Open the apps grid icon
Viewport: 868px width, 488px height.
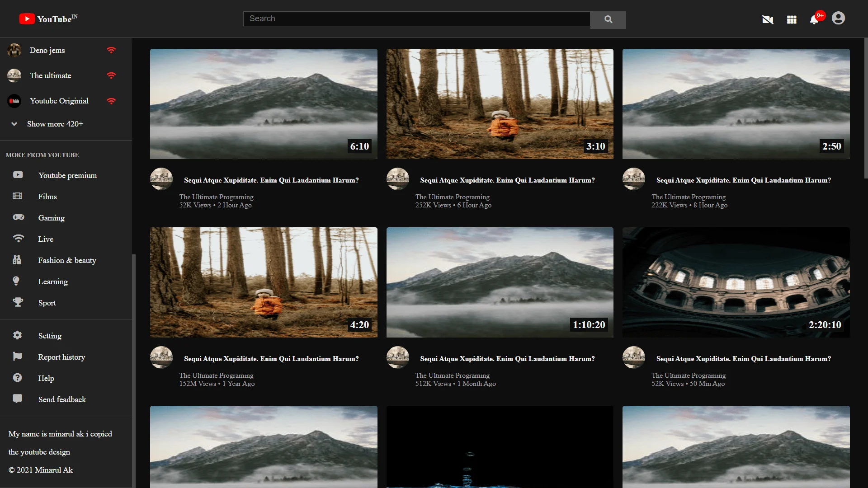792,19
